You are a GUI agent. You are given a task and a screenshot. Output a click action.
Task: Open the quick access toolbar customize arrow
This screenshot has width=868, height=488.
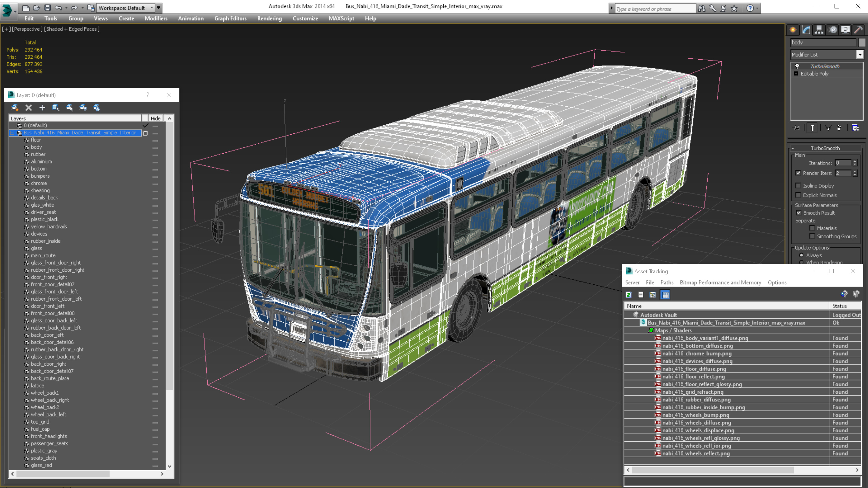point(159,8)
